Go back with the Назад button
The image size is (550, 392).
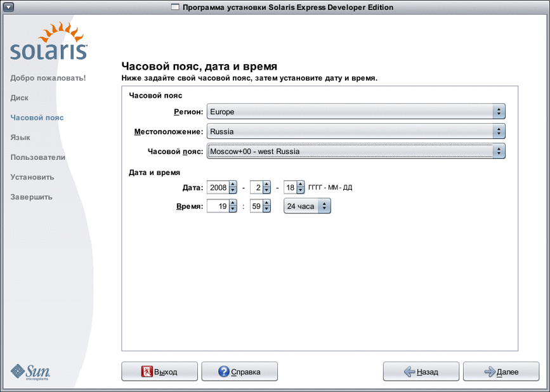(x=421, y=371)
